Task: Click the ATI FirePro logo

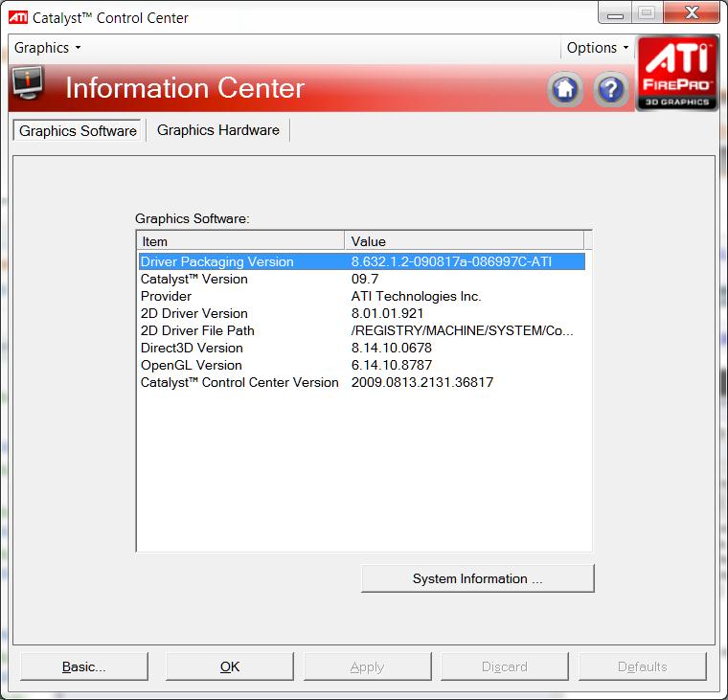Action: [x=676, y=74]
